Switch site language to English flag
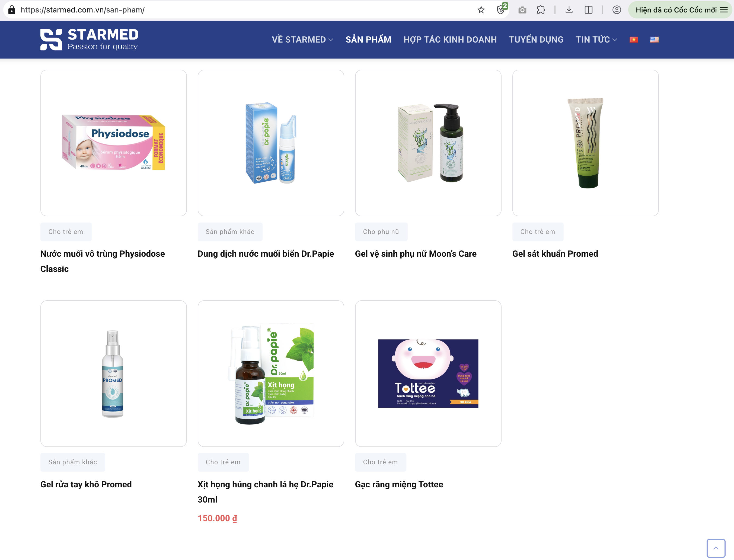Viewport: 734px width, 560px height. [654, 40]
